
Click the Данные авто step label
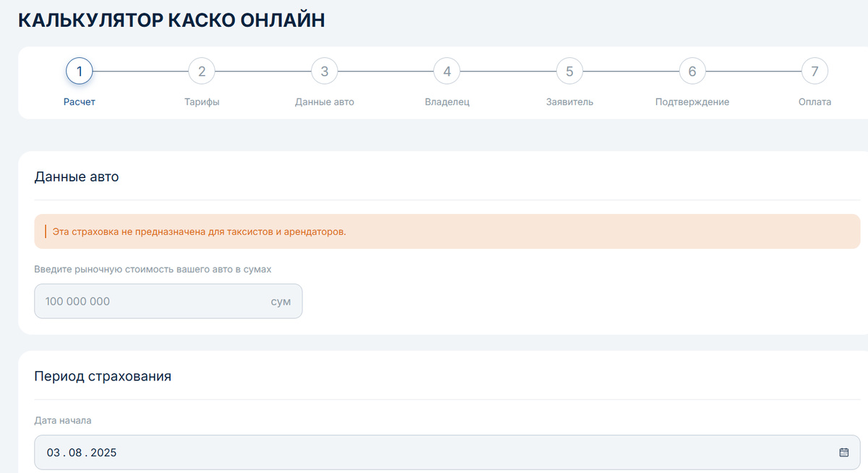pyautogui.click(x=325, y=102)
